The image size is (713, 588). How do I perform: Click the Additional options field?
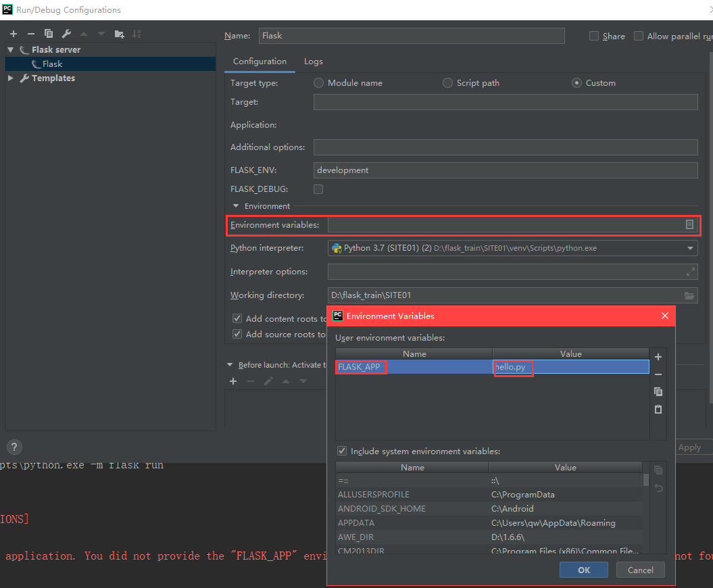[506, 147]
